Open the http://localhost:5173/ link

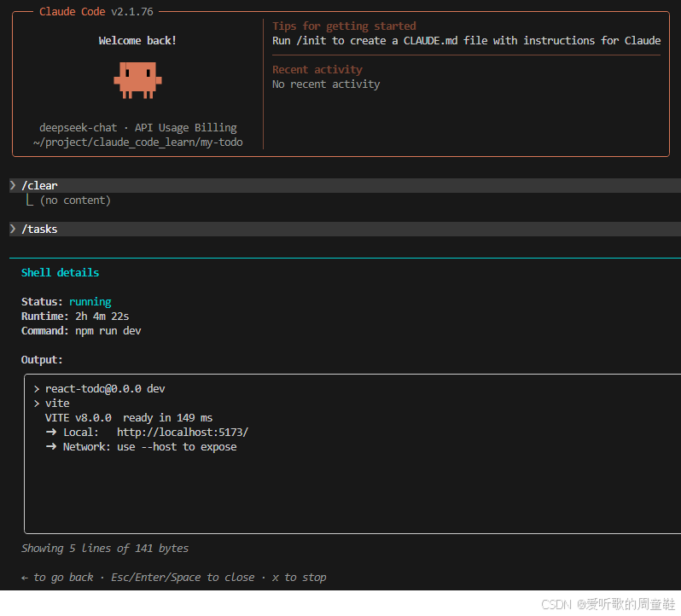183,433
